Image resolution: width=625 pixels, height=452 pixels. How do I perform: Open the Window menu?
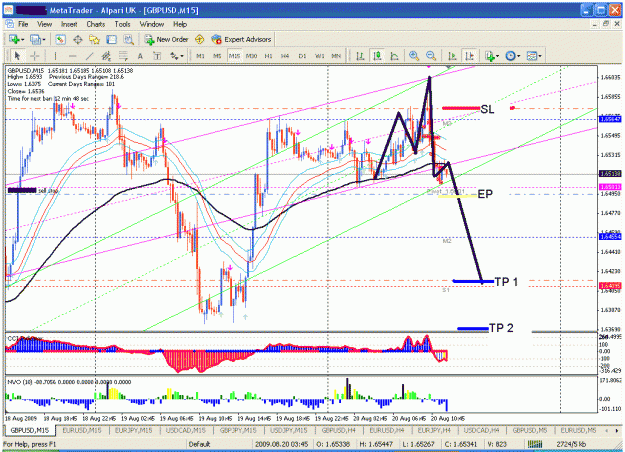(x=151, y=24)
